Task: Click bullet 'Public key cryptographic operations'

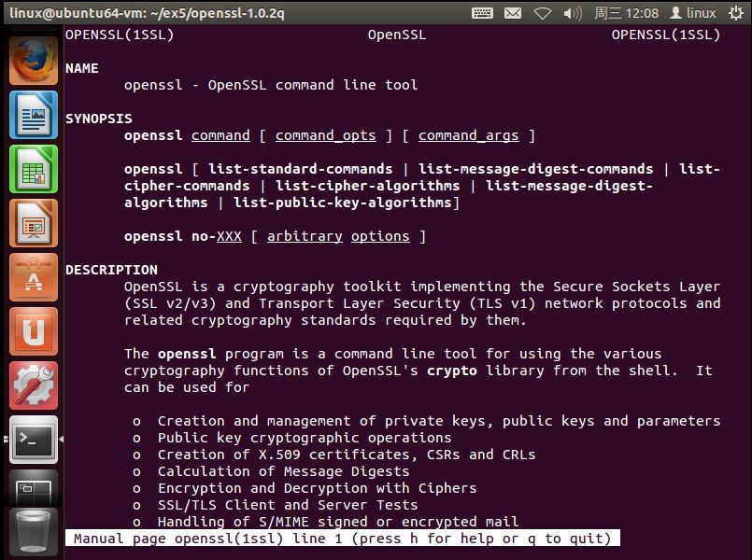Action: tap(305, 438)
